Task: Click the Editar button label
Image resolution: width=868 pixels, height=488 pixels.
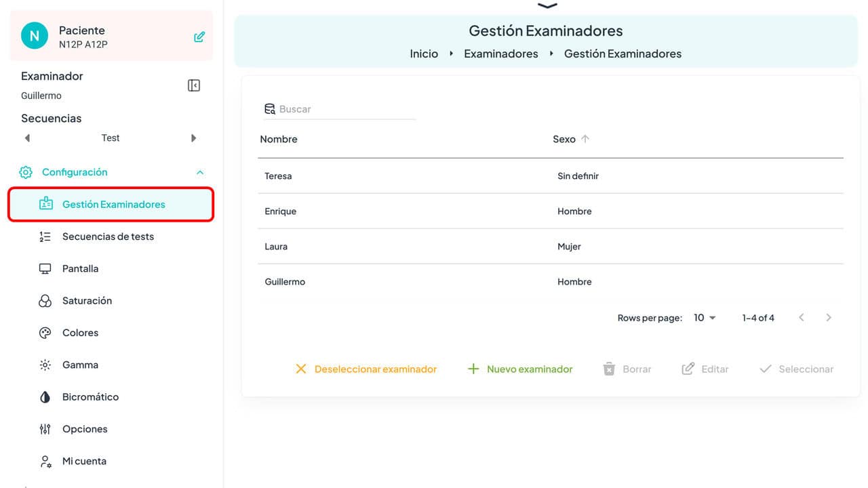Action: coord(715,369)
